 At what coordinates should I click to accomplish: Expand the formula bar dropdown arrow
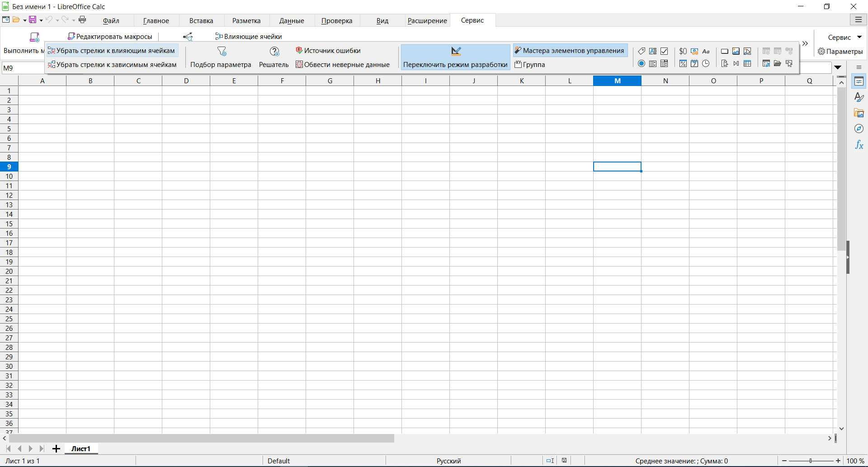pyautogui.click(x=838, y=67)
